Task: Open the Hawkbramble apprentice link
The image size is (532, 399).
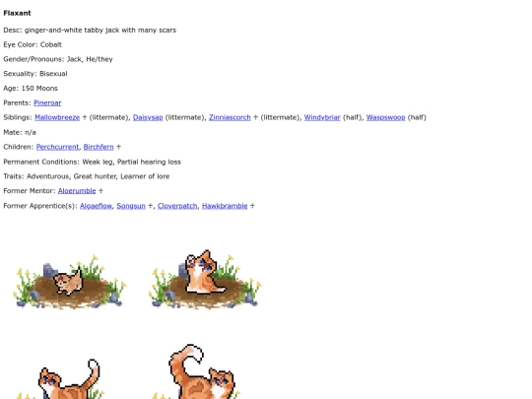Action: (x=225, y=206)
